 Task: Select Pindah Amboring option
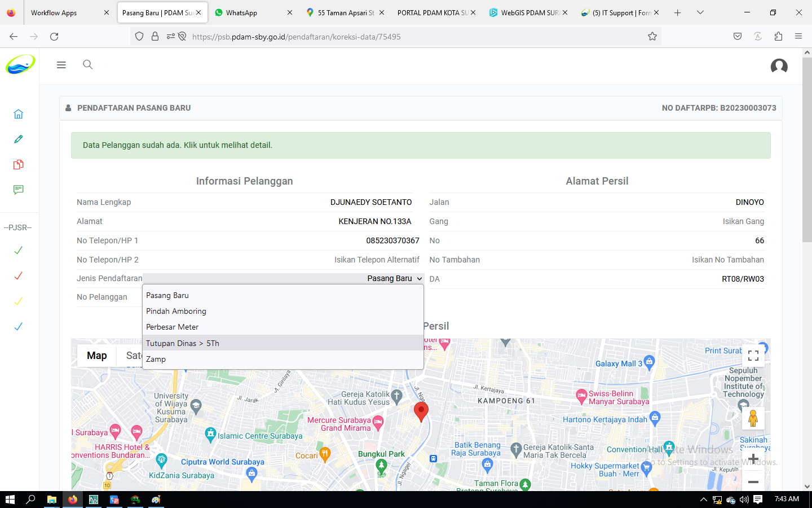[x=283, y=311]
